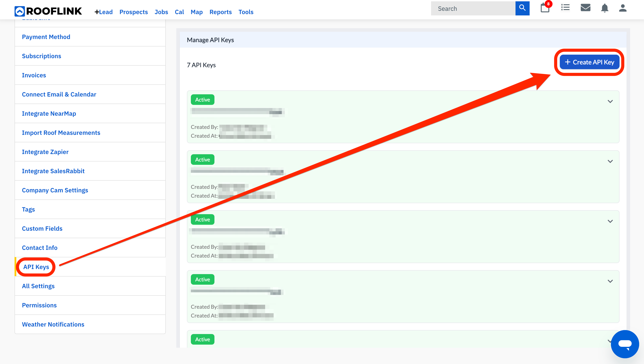
Task: Open Tags settings
Action: [90, 210]
